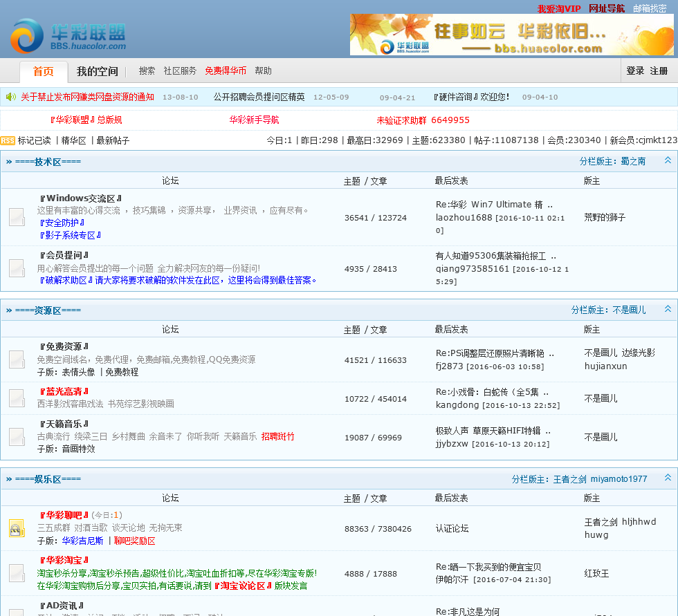This screenshot has height=616, width=678.
Task: Open moderator 荒野的狮子 profile
Action: [x=605, y=217]
